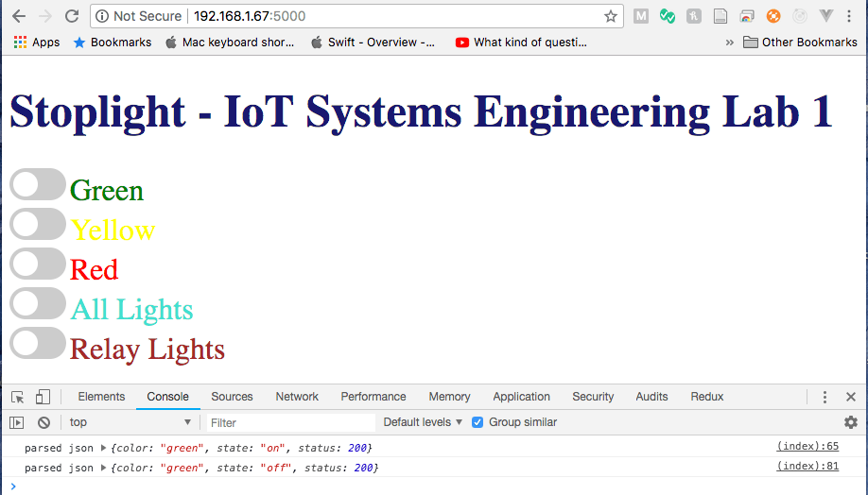The height and width of the screenshot is (495, 868).
Task: Show the console sidebar icon
Action: coord(17,422)
